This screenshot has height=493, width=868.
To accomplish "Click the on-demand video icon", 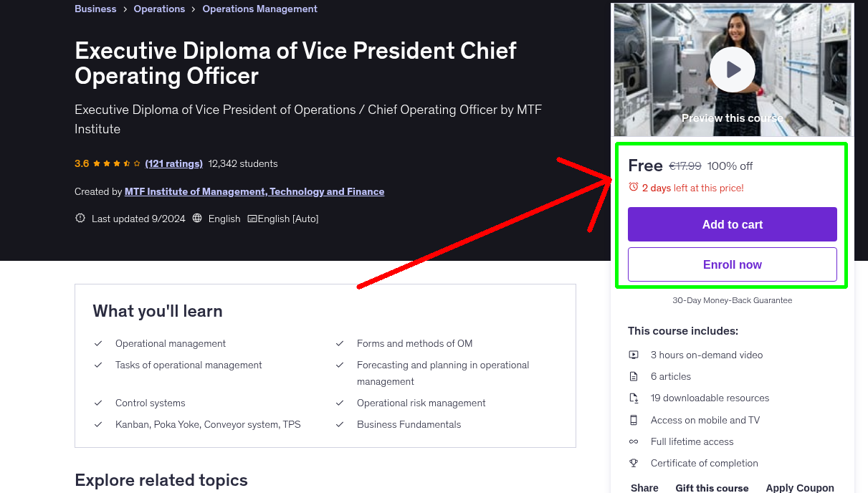I will tap(634, 354).
